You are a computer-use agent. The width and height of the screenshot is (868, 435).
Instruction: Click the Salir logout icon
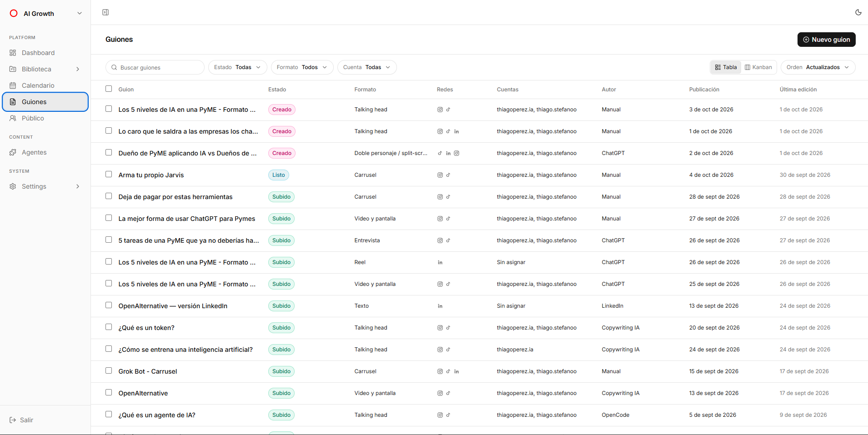[13, 420]
